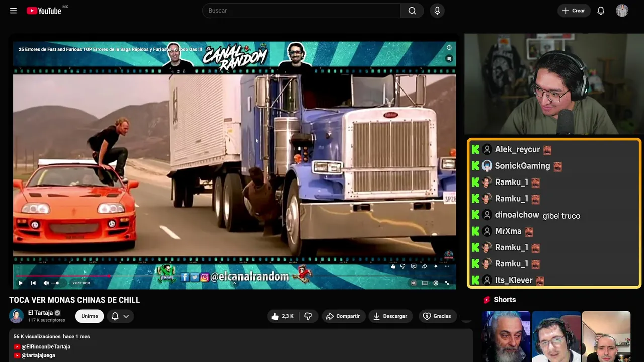Select Its_Klever in the chat list

click(x=514, y=280)
